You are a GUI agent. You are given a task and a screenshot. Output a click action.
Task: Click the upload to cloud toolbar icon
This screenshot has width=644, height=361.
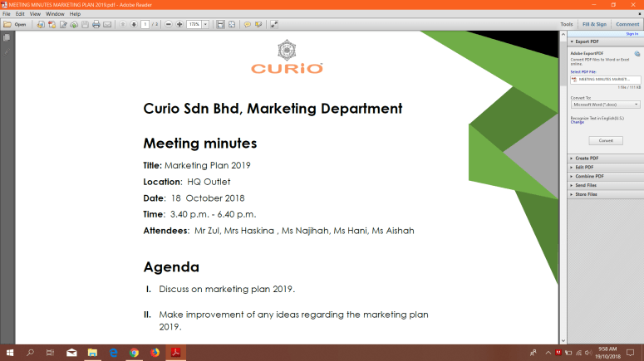[74, 25]
